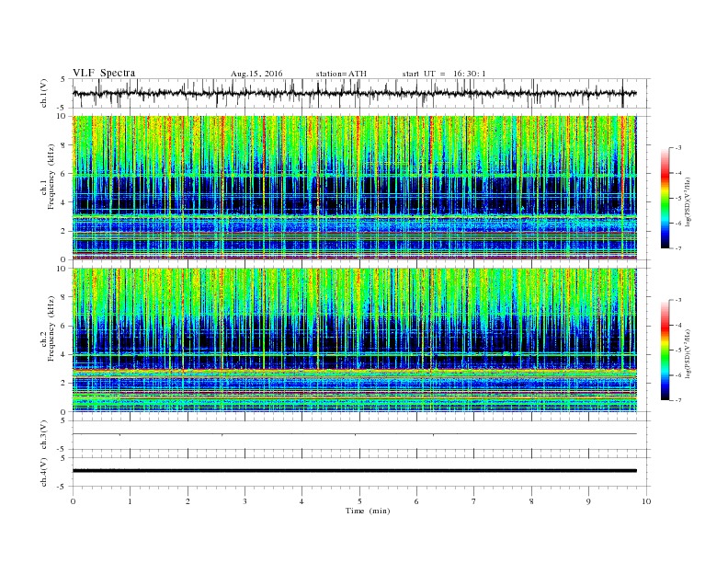
Task: Click inside the ch.2 spectrogram plot
Action: (x=355, y=340)
